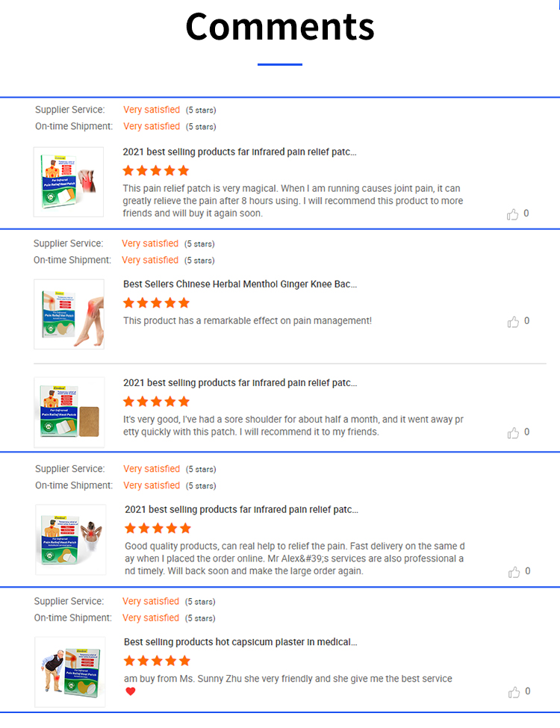The width and height of the screenshot is (560, 728).
Task: Open product title above "Good quality products" review
Action: pos(241,510)
